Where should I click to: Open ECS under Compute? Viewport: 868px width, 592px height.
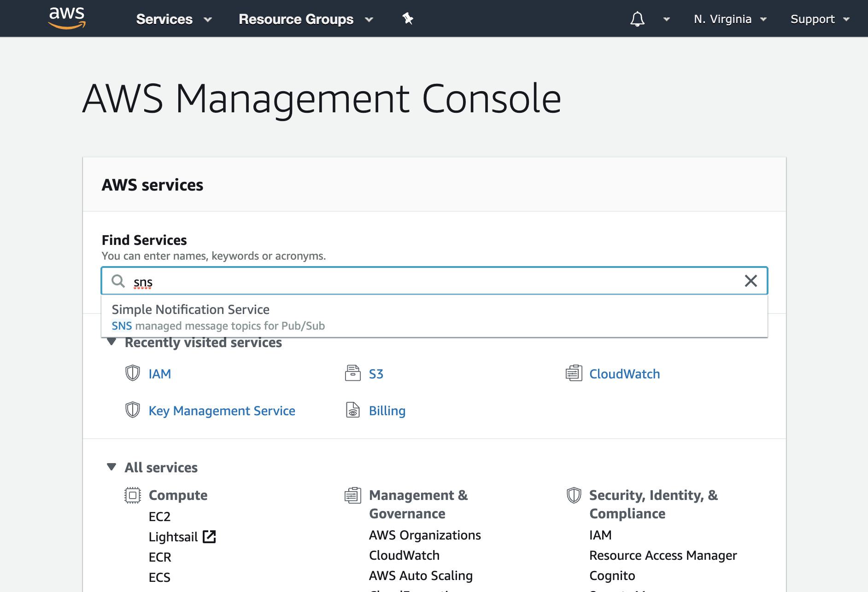(x=159, y=577)
